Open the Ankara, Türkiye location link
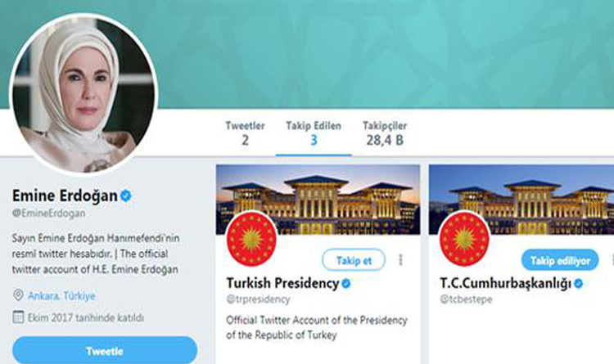 pos(61,296)
